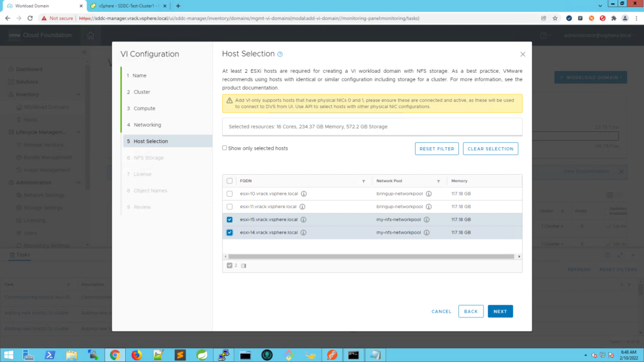644x362 pixels.
Task: Bookmark this page with star icon
Action: click(x=555, y=18)
